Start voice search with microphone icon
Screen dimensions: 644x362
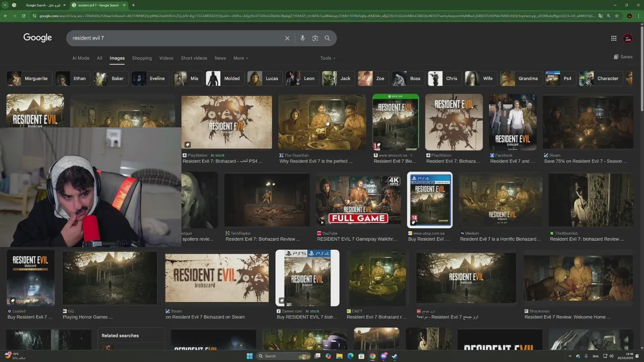click(x=302, y=38)
